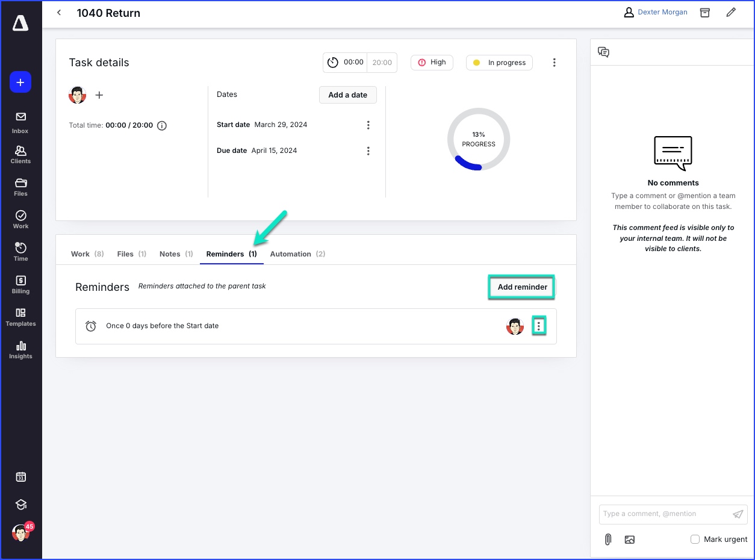Go back using the arrow by 1040 Return
Image resolution: width=755 pixels, height=560 pixels.
(59, 13)
